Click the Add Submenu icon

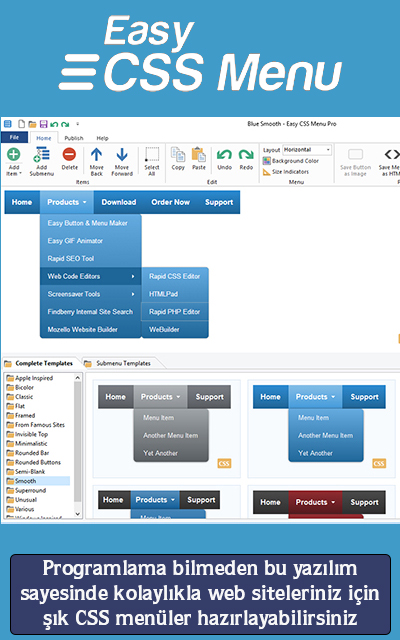[42, 155]
